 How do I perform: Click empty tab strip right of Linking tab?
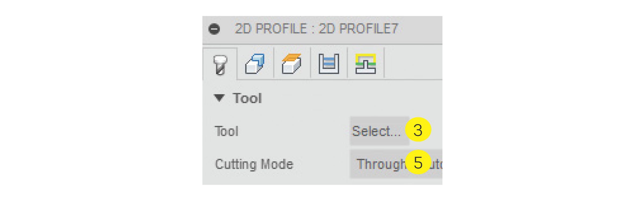tap(413, 64)
